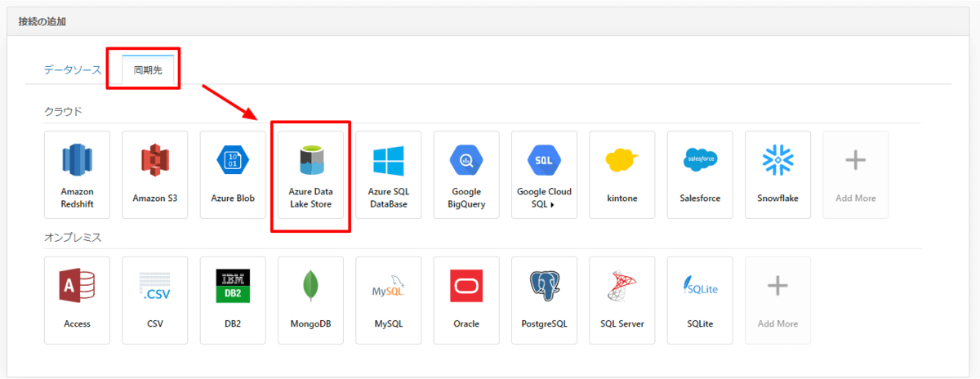Image resolution: width=980 pixels, height=379 pixels.
Task: Select the kintone connector tile
Action: point(622,175)
